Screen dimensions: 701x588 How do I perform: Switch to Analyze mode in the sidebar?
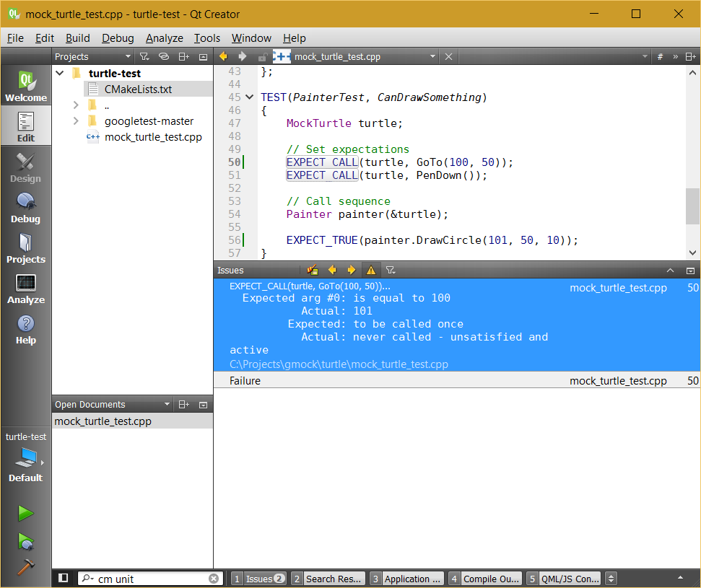coord(26,288)
